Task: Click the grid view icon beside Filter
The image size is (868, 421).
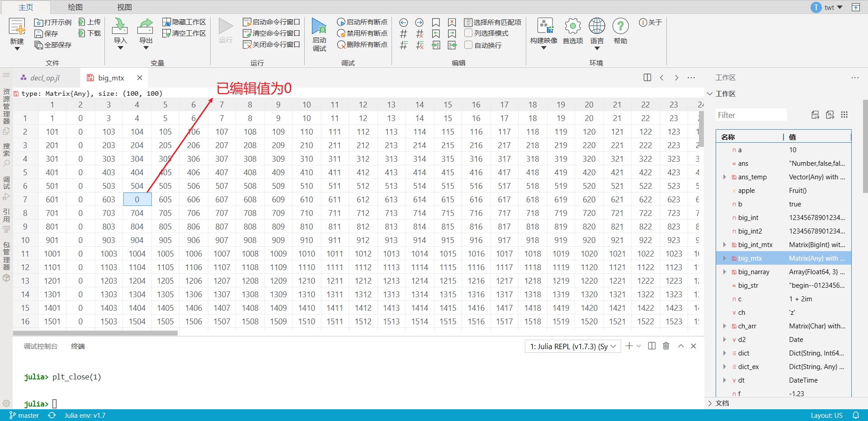Action: point(844,115)
